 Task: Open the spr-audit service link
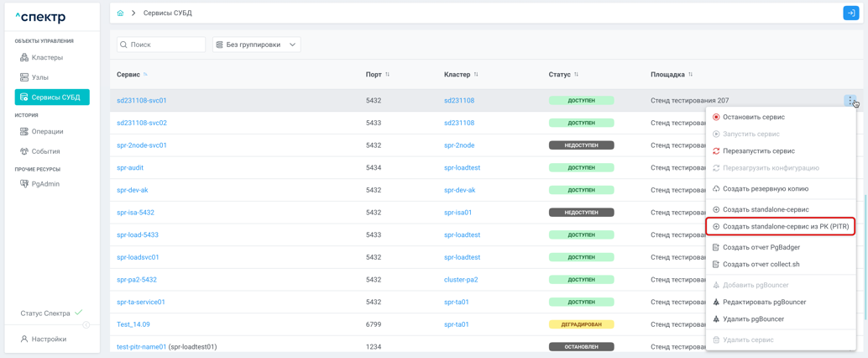pyautogui.click(x=130, y=168)
